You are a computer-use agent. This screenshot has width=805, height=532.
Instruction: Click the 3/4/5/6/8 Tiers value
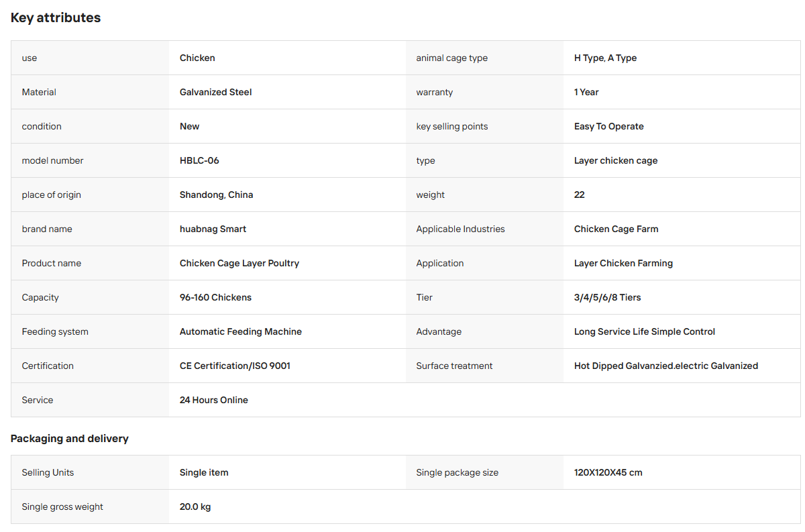pos(607,297)
